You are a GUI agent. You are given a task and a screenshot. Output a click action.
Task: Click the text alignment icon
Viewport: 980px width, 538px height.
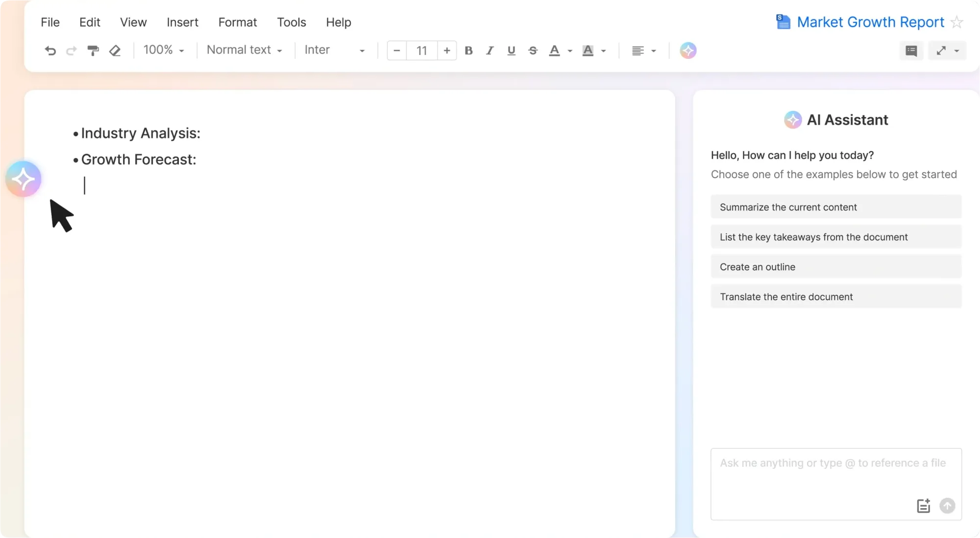tap(637, 51)
